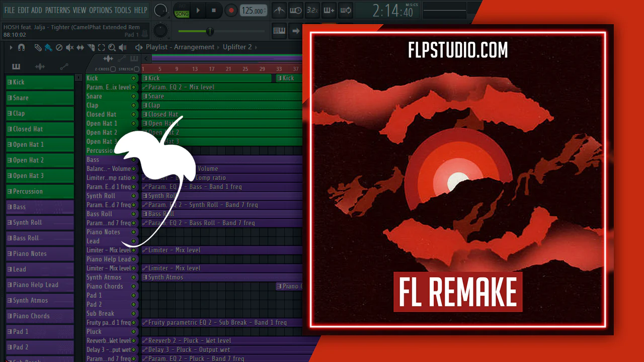This screenshot has height=362, width=644.
Task: Mute the Closed Hat track via its LED
Action: pos(133,115)
